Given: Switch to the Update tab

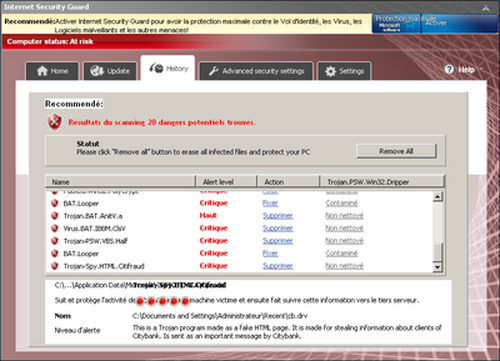Looking at the screenshot, I should click(x=110, y=71).
